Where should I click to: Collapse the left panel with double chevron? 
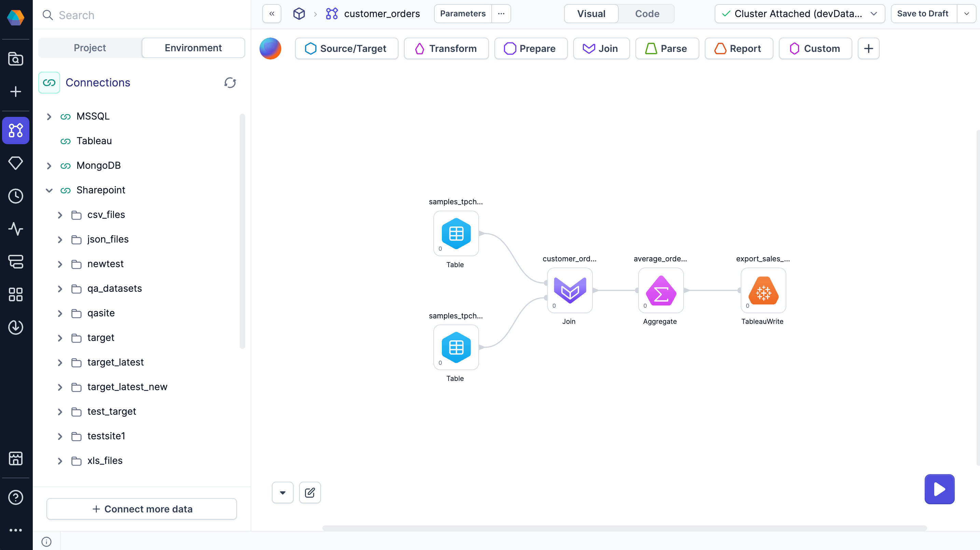pos(271,14)
